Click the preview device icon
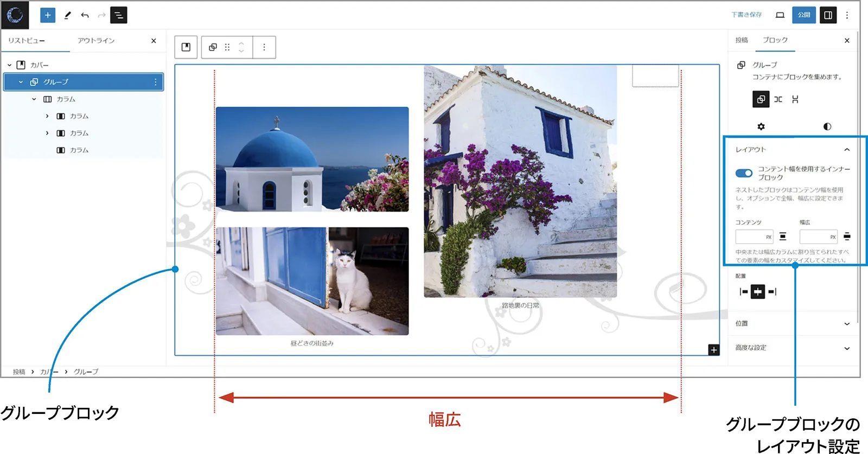The height and width of the screenshot is (454, 868). pyautogui.click(x=780, y=15)
